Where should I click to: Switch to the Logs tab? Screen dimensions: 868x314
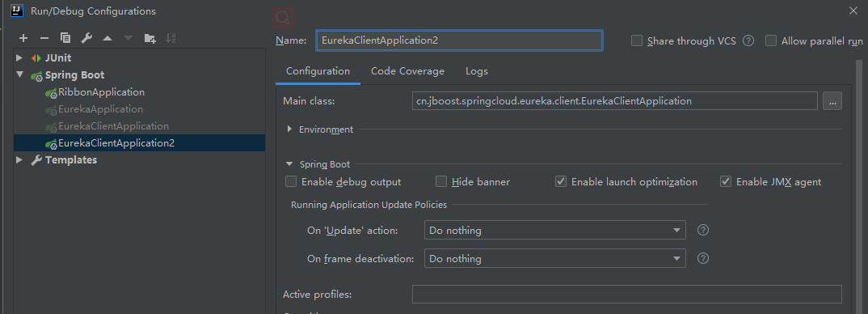point(477,71)
